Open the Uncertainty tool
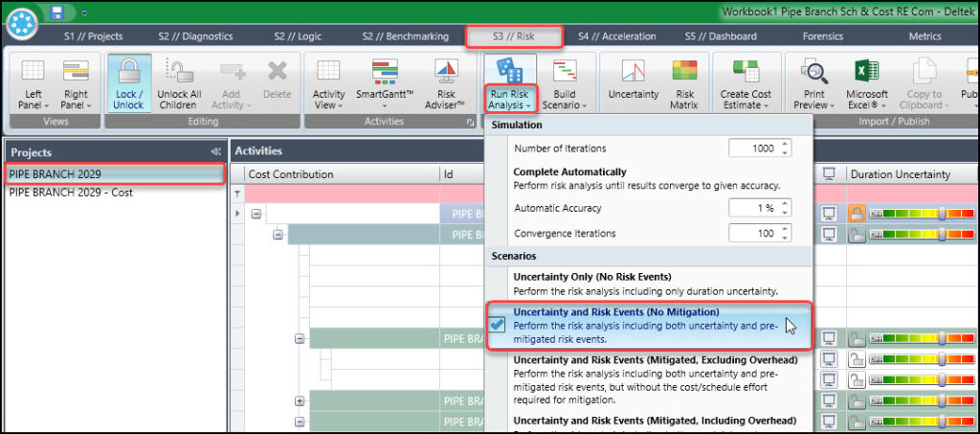 [634, 79]
